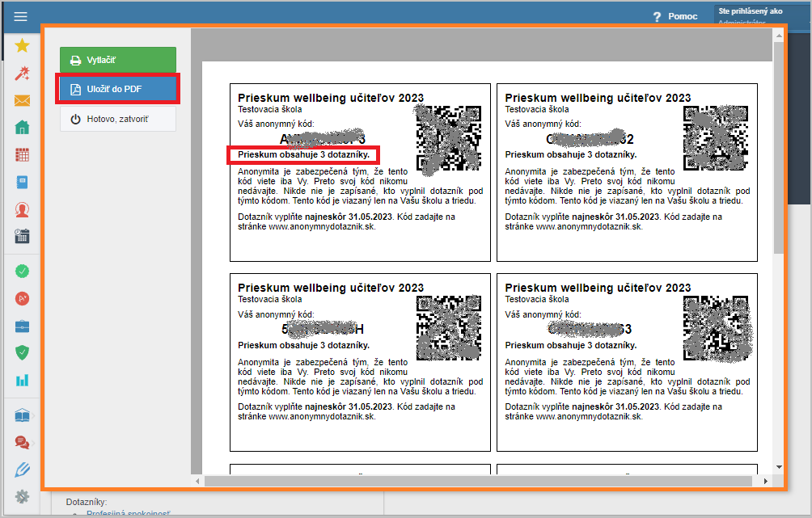This screenshot has height=518, width=812.
Task: Open the open-book icon in sidebar
Action: click(22, 415)
